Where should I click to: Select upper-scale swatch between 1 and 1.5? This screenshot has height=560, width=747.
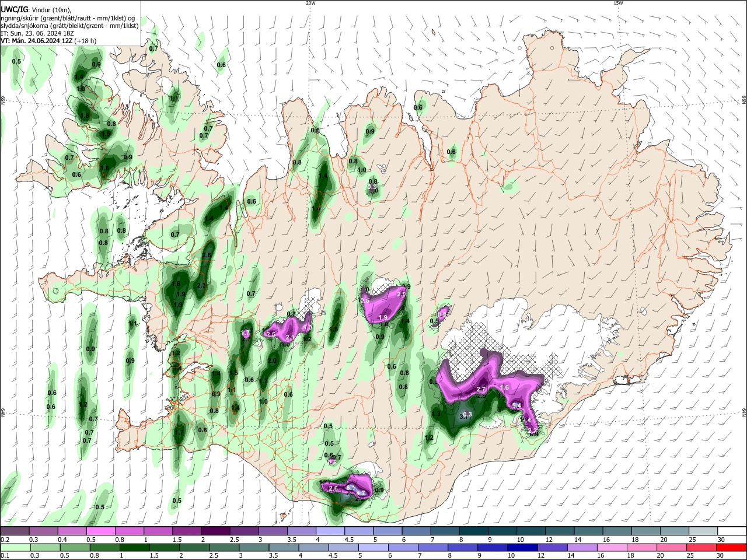point(158,531)
